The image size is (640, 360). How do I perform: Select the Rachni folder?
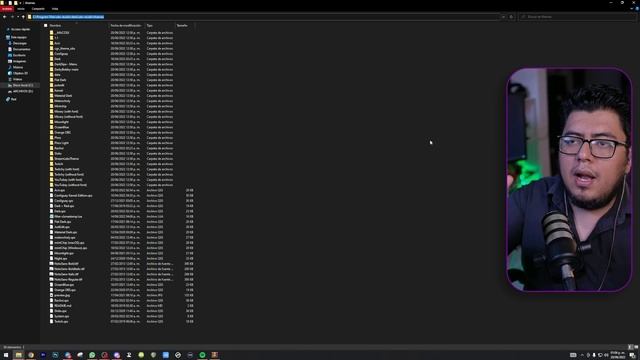(58, 148)
